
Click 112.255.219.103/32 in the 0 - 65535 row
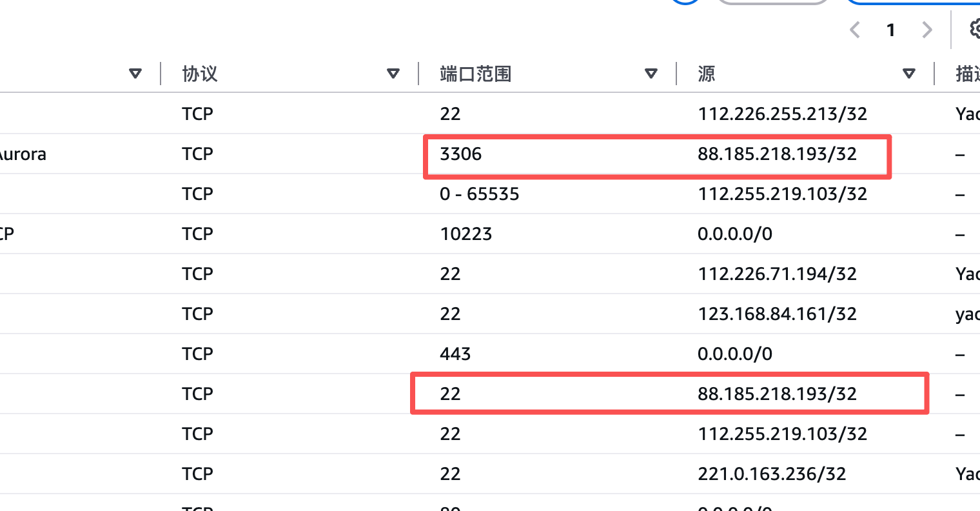782,194
